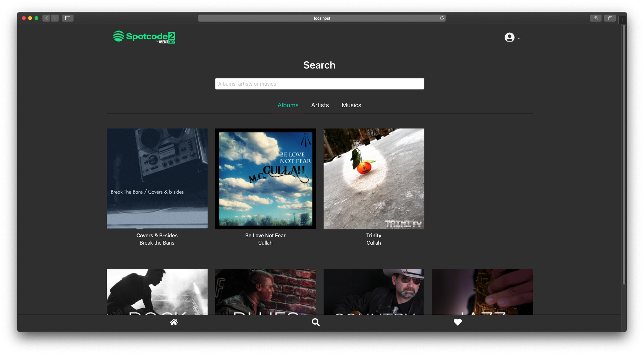Select the Albums tab
The height and width of the screenshot is (355, 644).
click(288, 105)
